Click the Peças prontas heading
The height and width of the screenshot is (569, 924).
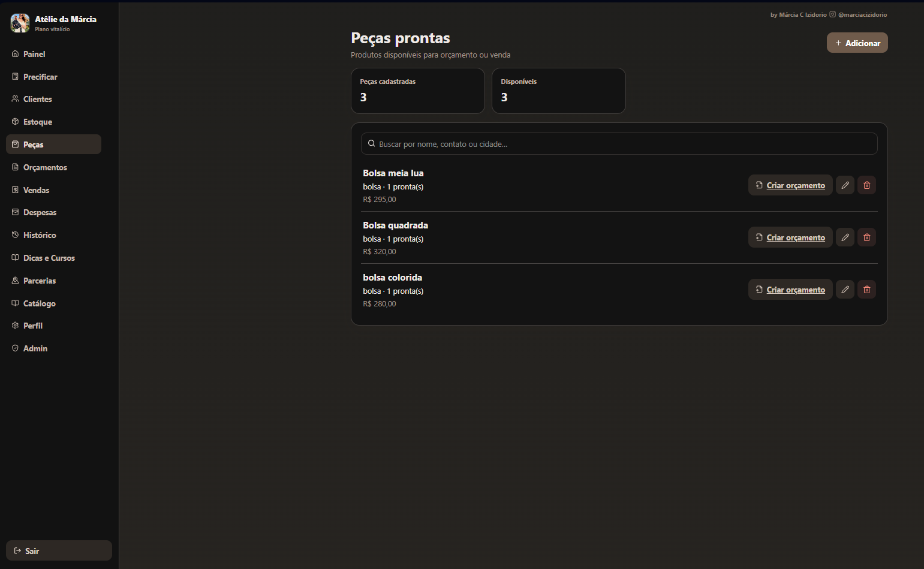401,38
